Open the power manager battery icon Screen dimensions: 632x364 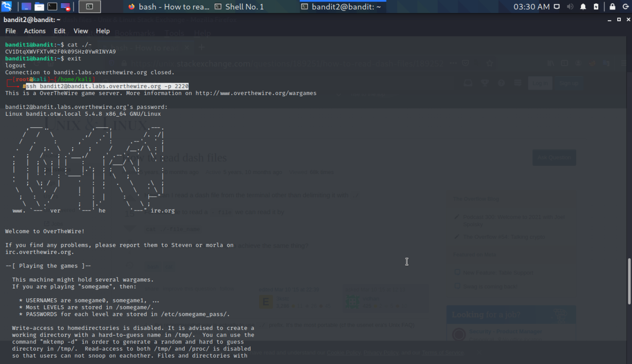click(x=596, y=7)
